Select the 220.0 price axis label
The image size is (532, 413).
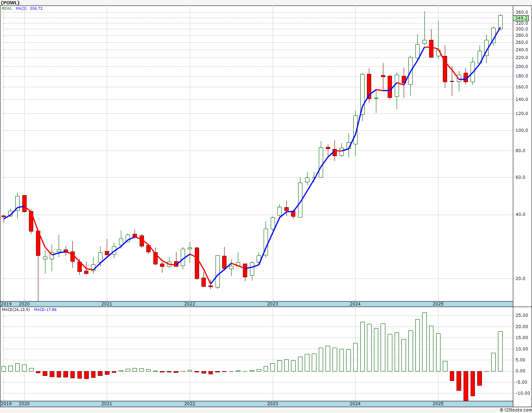[522, 57]
